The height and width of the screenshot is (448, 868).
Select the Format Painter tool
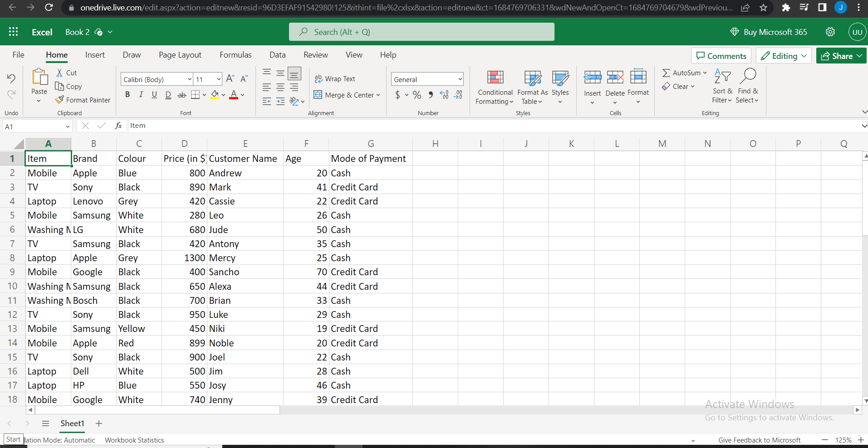click(83, 100)
